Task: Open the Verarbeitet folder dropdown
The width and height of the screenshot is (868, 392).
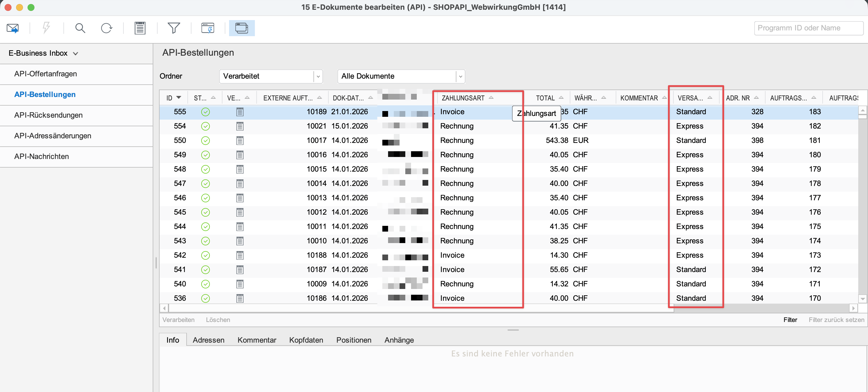Action: coord(318,76)
